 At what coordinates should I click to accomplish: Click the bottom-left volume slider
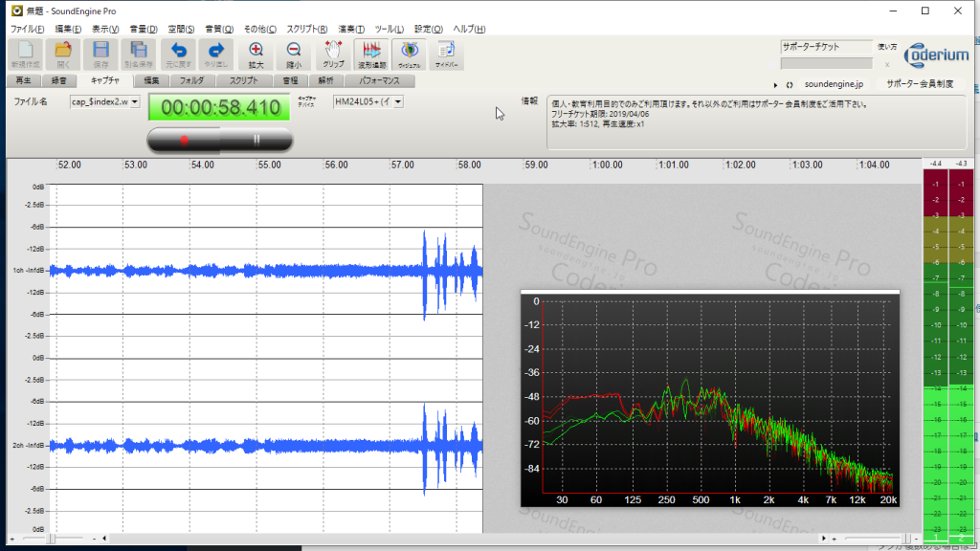(53, 540)
